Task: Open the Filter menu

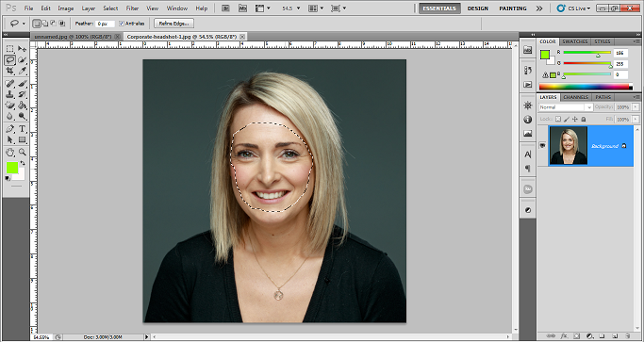Action: click(132, 8)
